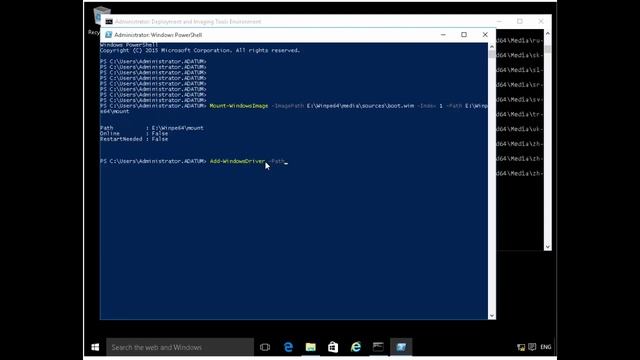Image resolution: width=640 pixels, height=360 pixels.
Task: Minimize the Deployment and Imaging Tools window
Action: click(499, 21)
